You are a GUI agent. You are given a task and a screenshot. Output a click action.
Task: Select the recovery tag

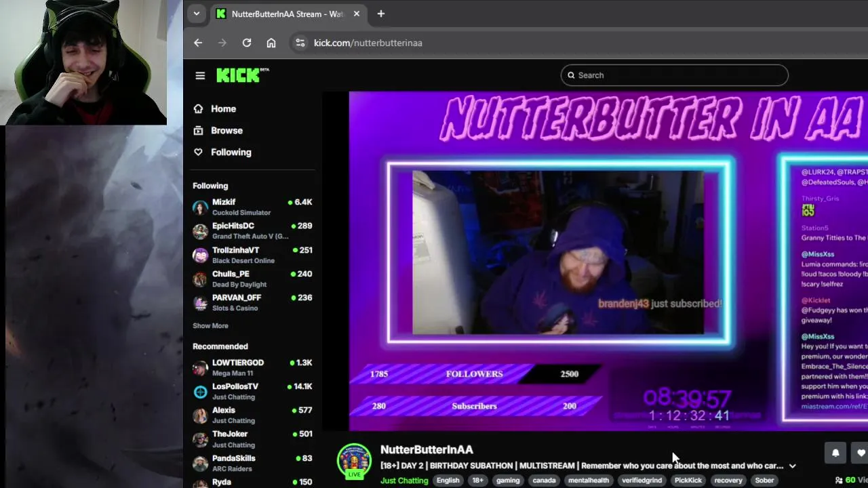tap(728, 481)
